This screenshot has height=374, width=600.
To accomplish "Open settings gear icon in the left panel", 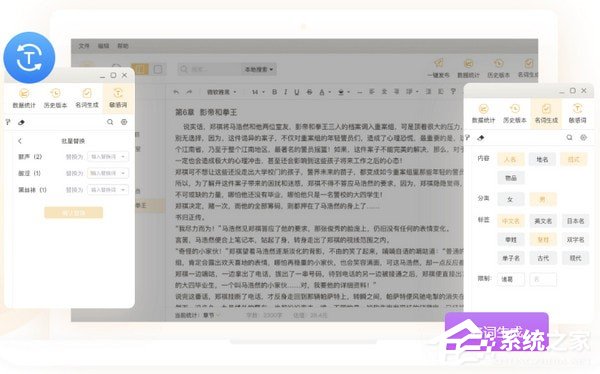I will 124,122.
